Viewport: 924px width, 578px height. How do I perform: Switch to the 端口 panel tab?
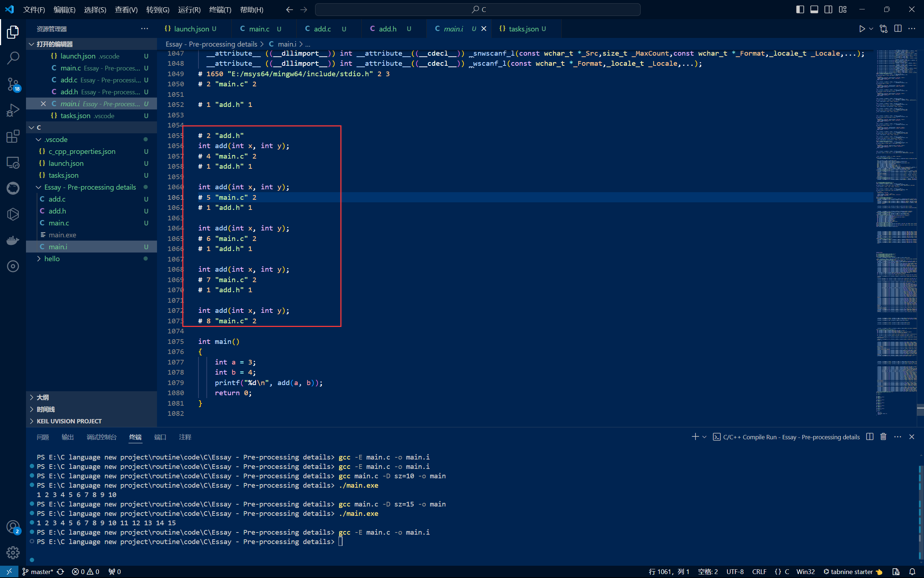[x=160, y=437]
